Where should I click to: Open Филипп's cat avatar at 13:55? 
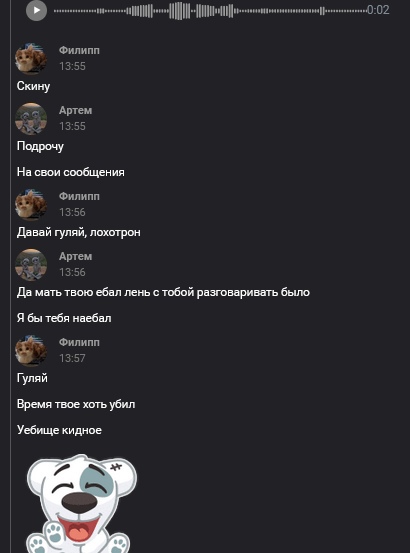(x=31, y=59)
